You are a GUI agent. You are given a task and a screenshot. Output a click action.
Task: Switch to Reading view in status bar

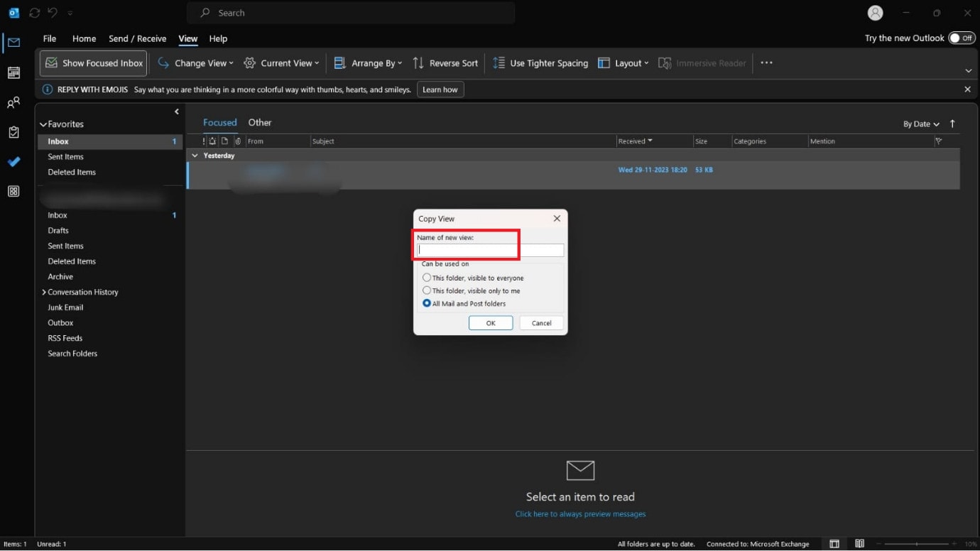pos(859,543)
